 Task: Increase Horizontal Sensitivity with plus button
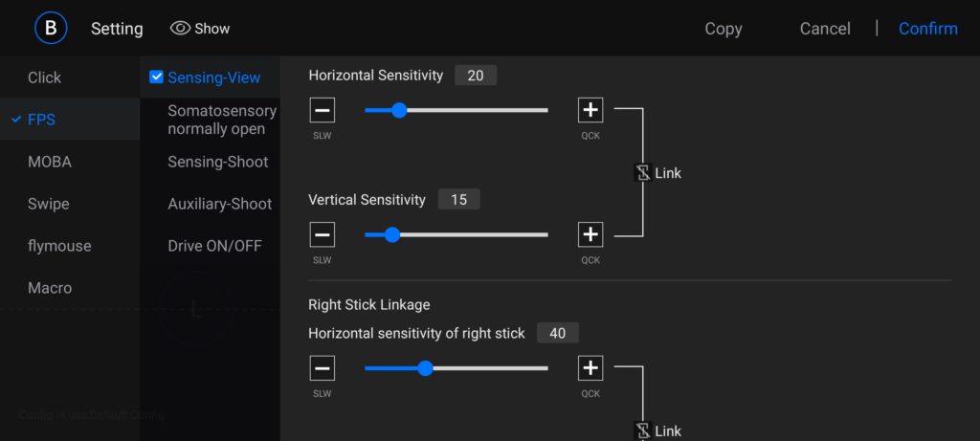click(x=590, y=111)
